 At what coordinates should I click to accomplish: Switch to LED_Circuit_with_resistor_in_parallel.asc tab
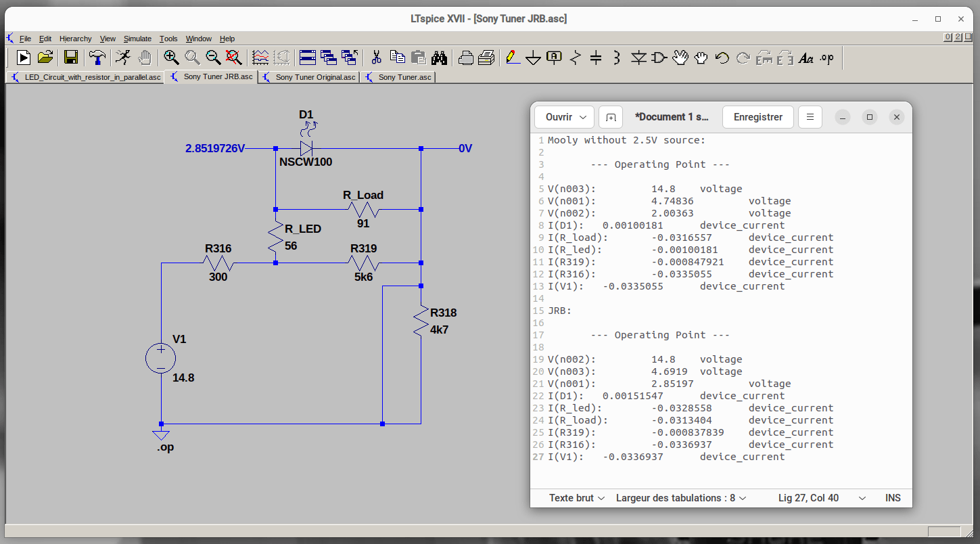[x=85, y=77]
